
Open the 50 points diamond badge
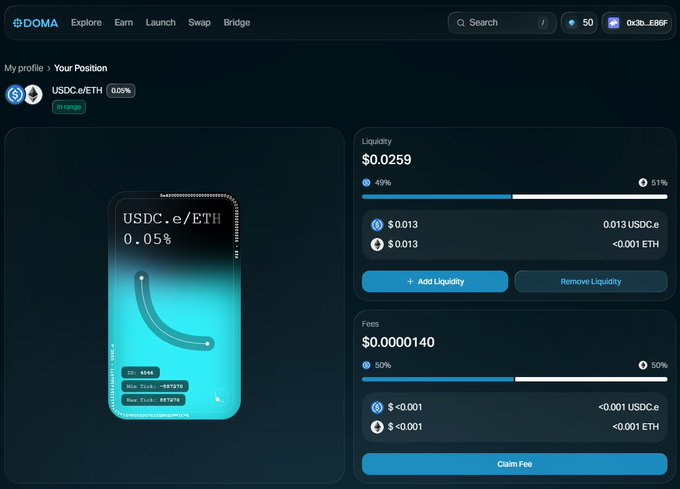(x=579, y=23)
